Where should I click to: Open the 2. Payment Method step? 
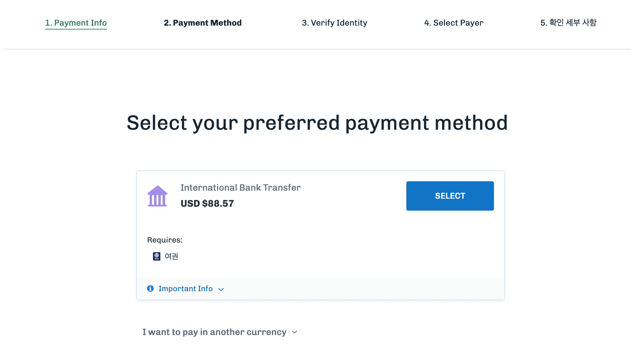click(x=203, y=23)
